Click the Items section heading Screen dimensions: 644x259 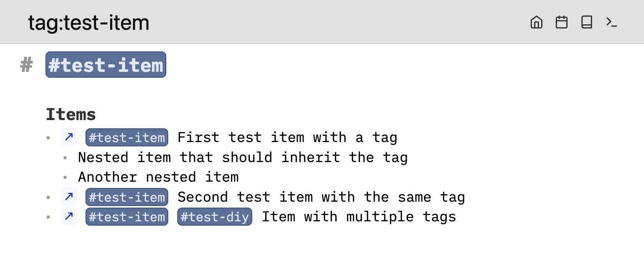coord(71,115)
